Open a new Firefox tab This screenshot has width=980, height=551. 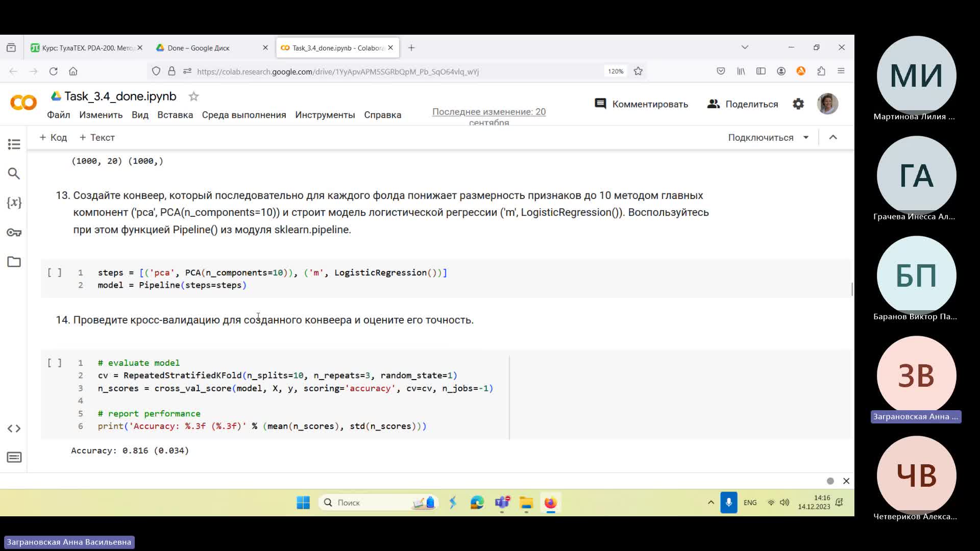(x=411, y=47)
